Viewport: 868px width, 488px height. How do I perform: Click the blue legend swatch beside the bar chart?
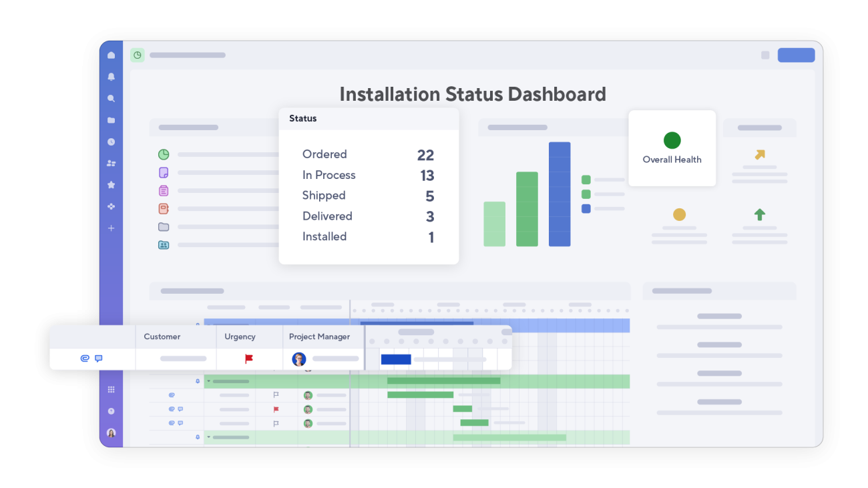tap(586, 208)
